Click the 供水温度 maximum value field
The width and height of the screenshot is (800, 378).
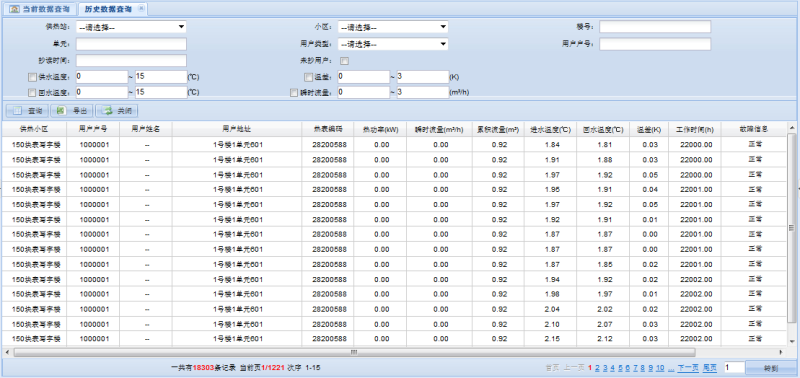coord(162,77)
